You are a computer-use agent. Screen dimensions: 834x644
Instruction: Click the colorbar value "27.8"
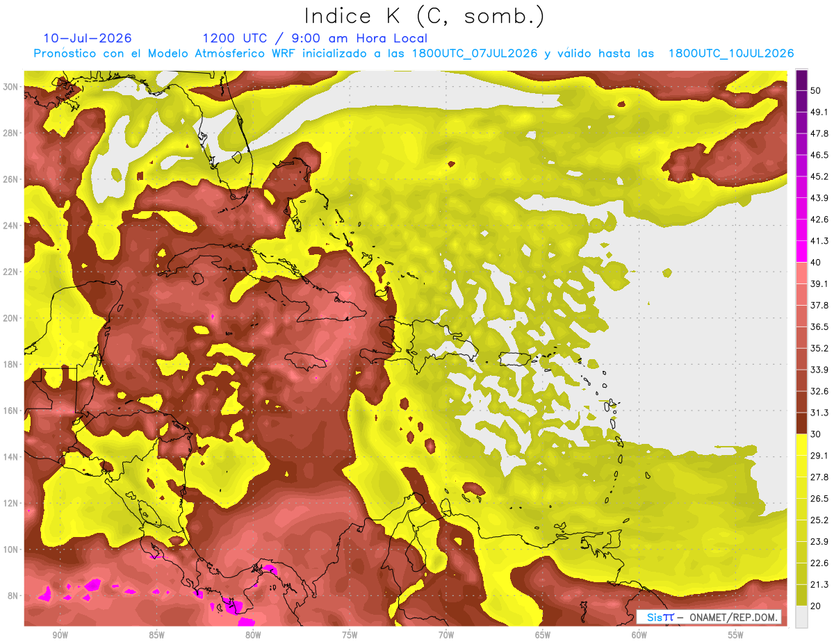click(x=819, y=477)
